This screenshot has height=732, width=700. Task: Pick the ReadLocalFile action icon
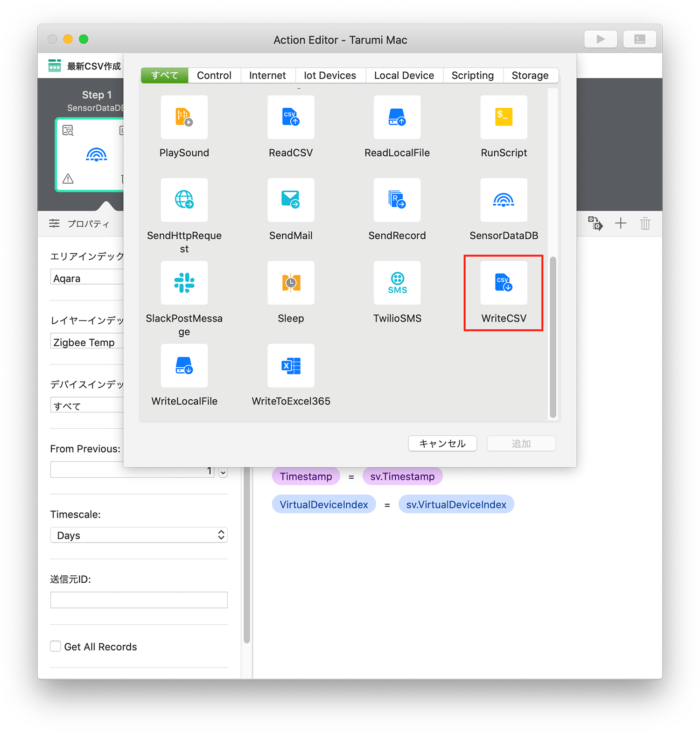[x=397, y=117]
